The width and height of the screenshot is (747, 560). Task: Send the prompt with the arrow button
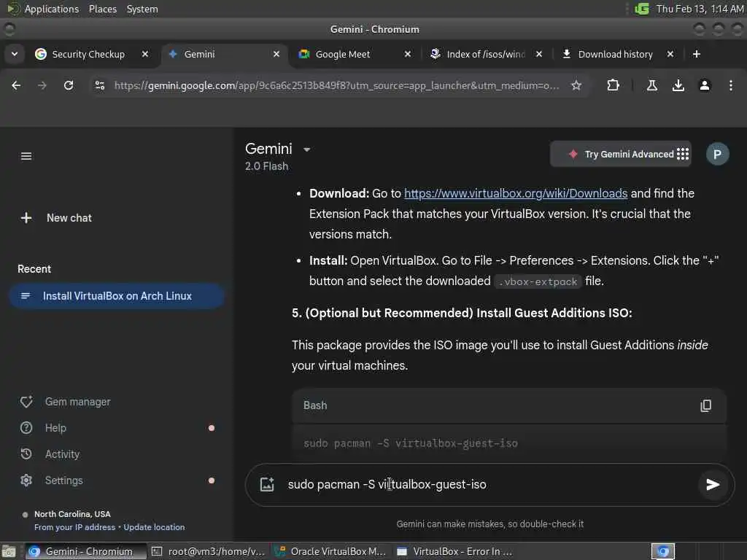point(712,484)
